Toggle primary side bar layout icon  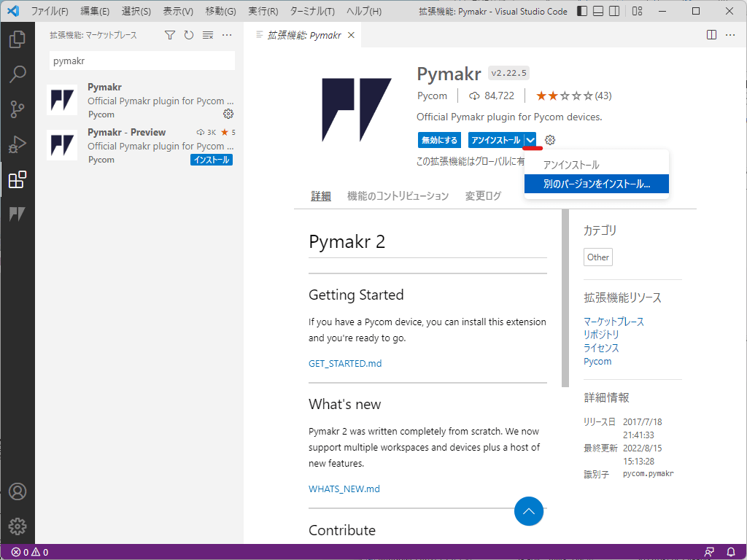(581, 11)
